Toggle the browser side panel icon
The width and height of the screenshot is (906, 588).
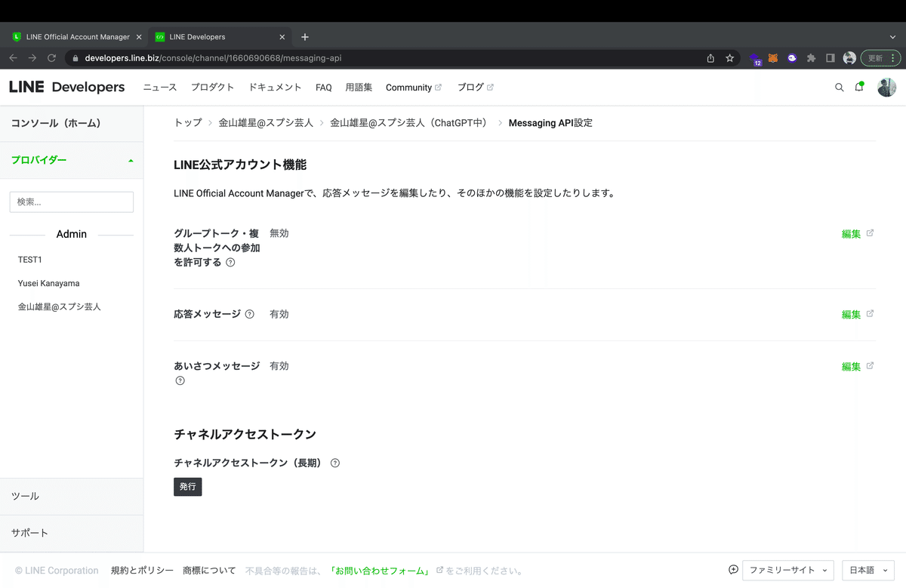830,58
